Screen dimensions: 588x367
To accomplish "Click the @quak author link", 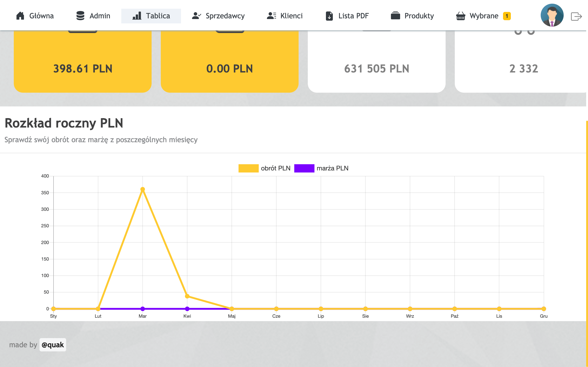I will pos(52,345).
